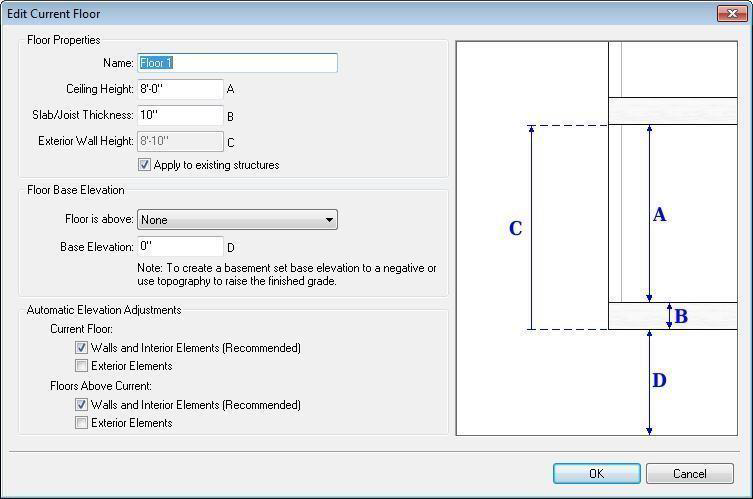
Task: Enable Floors Above Current Exterior Elements
Action: (81, 423)
